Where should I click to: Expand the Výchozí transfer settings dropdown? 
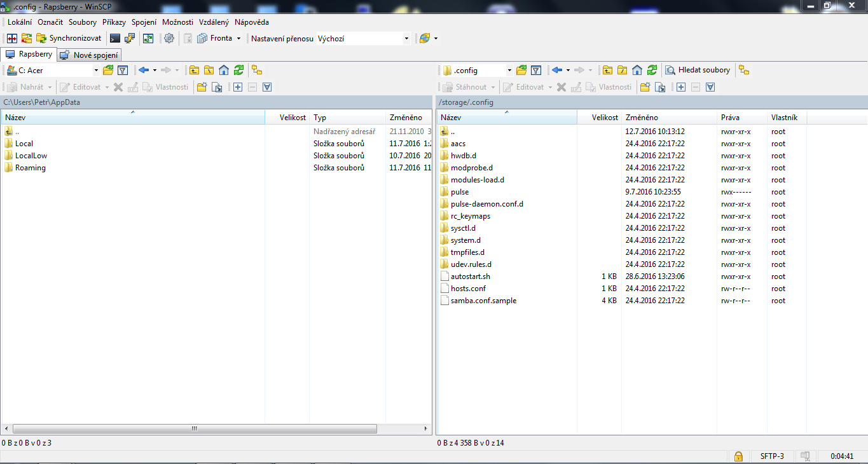(x=406, y=39)
